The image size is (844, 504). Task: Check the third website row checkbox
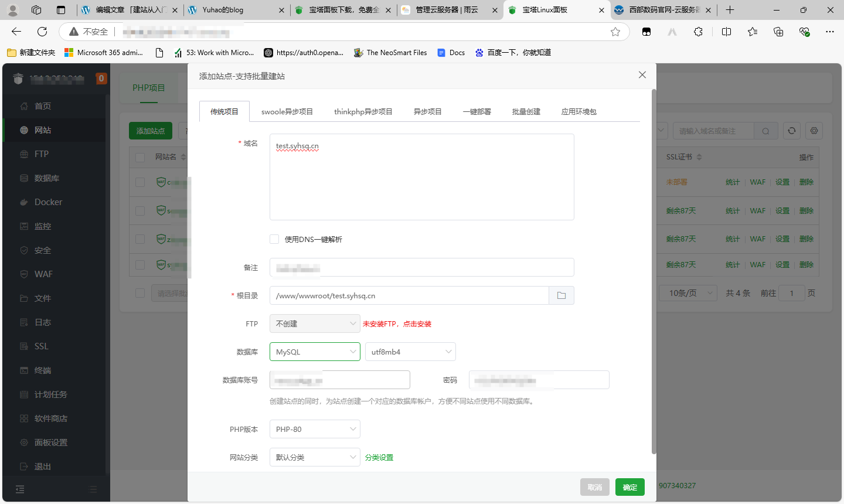pyautogui.click(x=140, y=239)
